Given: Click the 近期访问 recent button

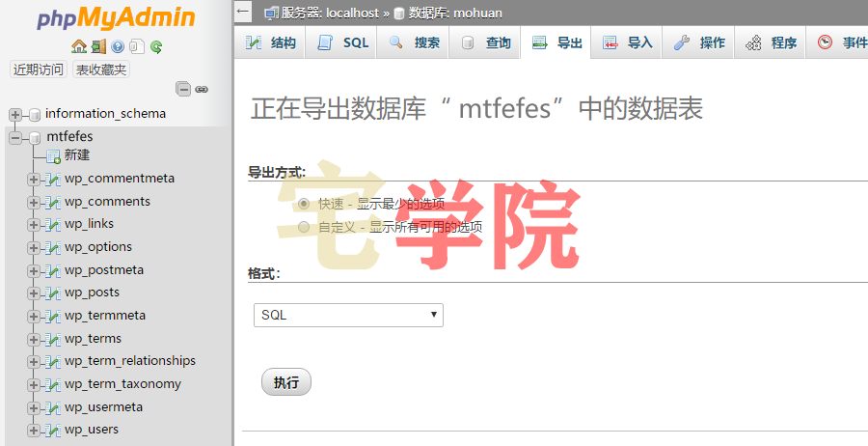Looking at the screenshot, I should coord(39,70).
